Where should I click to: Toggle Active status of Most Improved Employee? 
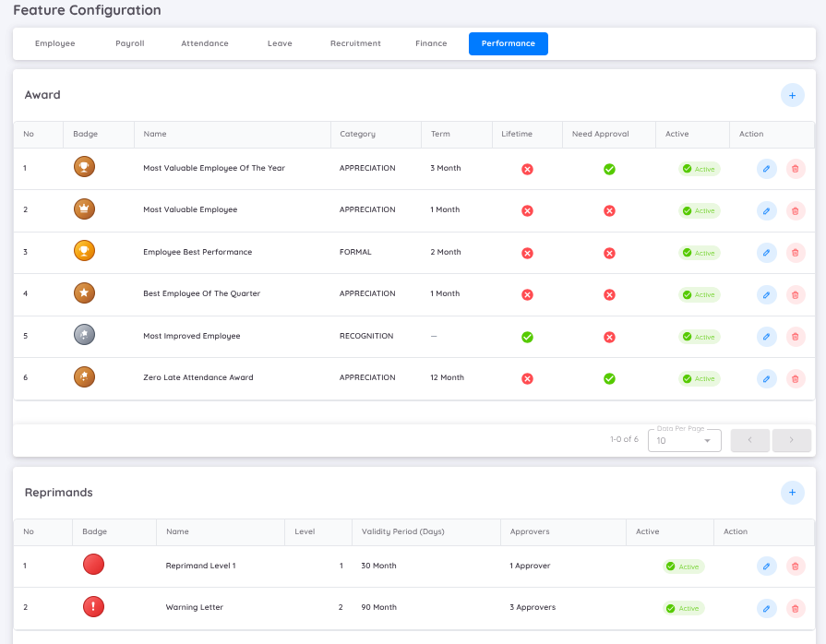point(699,337)
